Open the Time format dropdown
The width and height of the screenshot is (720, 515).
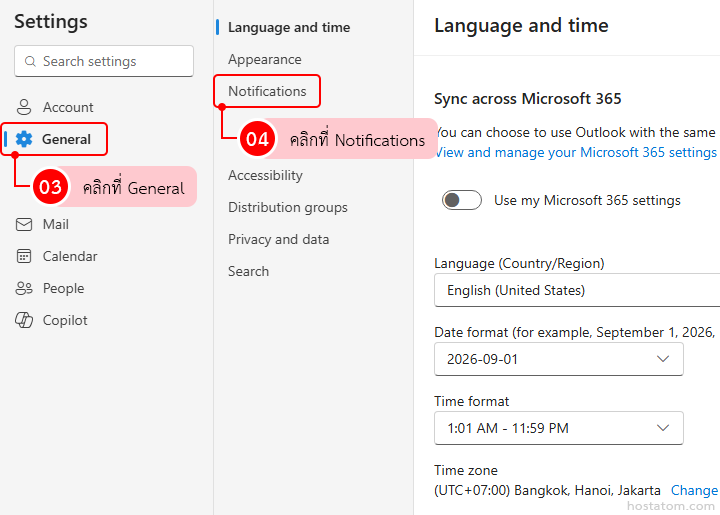558,428
